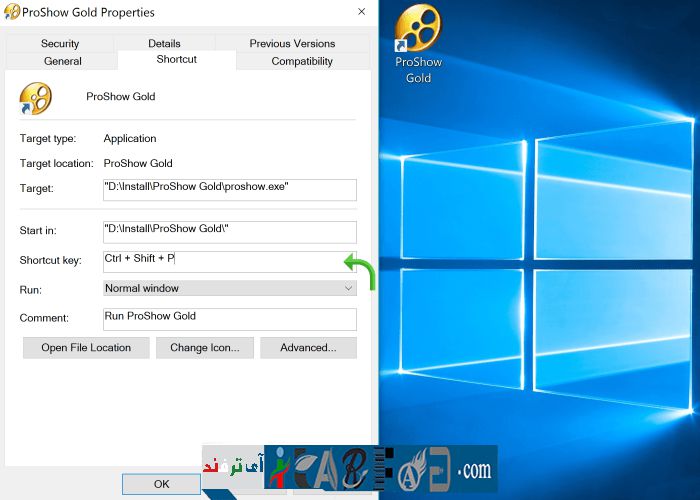
Task: Click the film reel icon beside ProShow Gold name
Action: pyautogui.click(x=35, y=98)
